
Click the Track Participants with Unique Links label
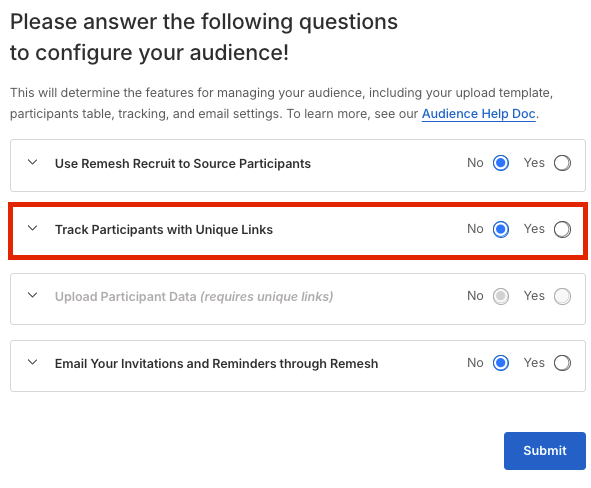tap(164, 229)
